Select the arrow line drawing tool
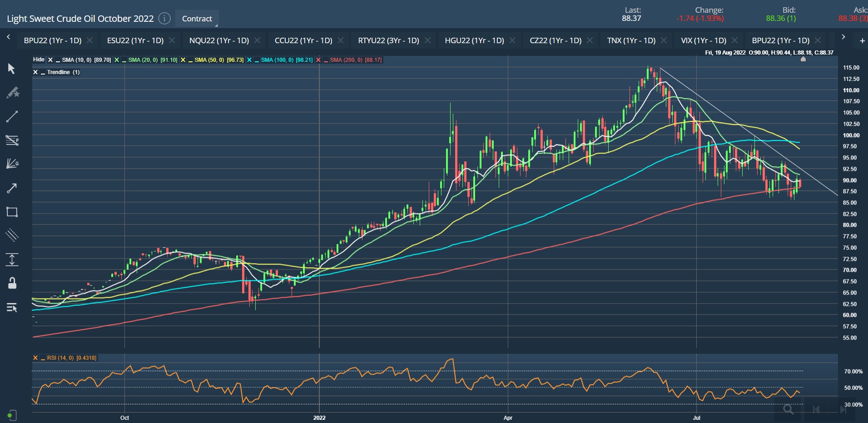Image resolution: width=868 pixels, height=423 pixels. click(x=12, y=188)
